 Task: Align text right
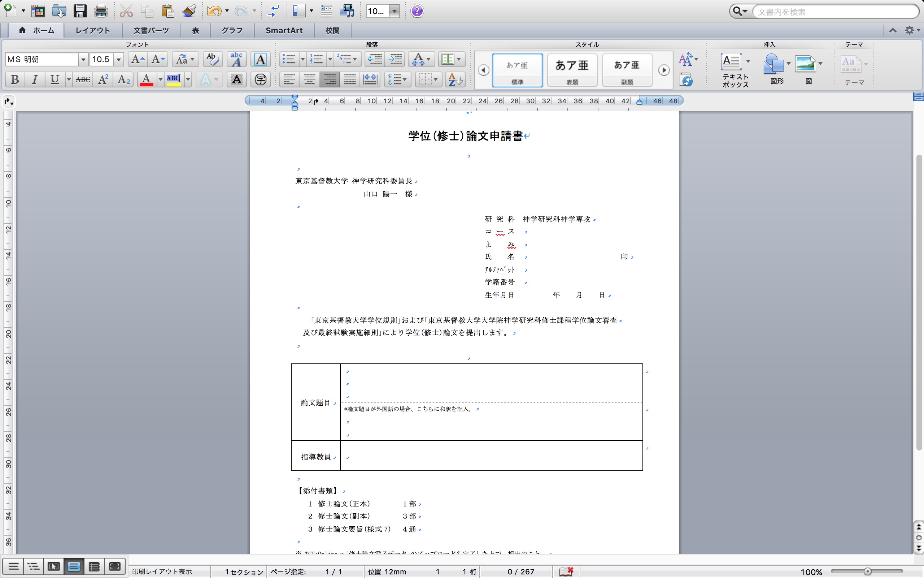330,79
